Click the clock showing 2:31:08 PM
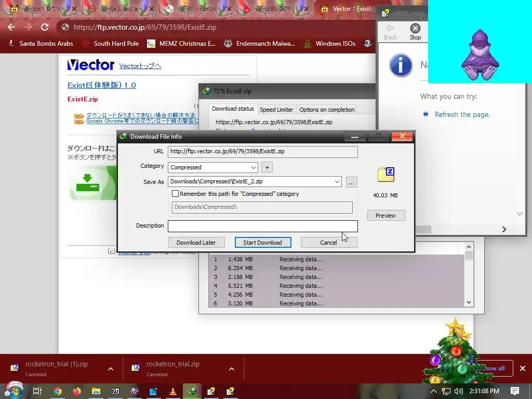 pyautogui.click(x=484, y=391)
